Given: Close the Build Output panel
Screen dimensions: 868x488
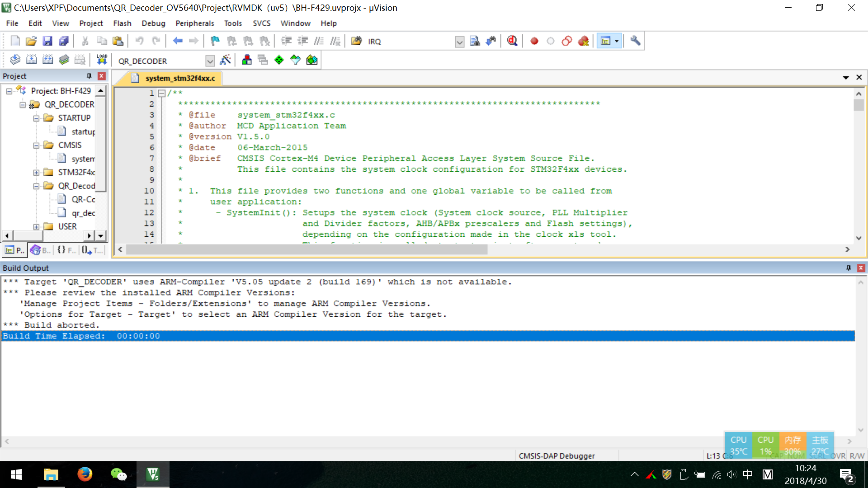Looking at the screenshot, I should [861, 268].
